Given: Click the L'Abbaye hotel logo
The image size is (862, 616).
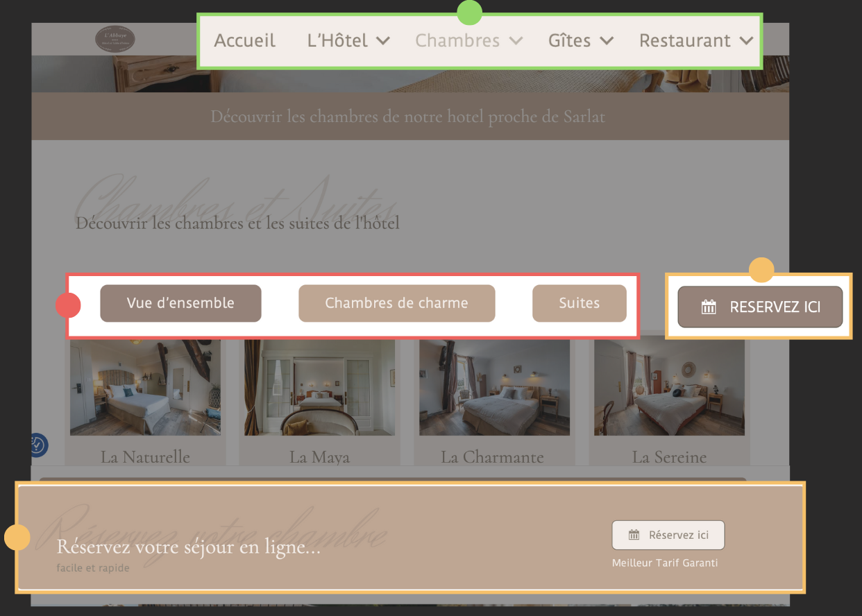Looking at the screenshot, I should tap(115, 39).
